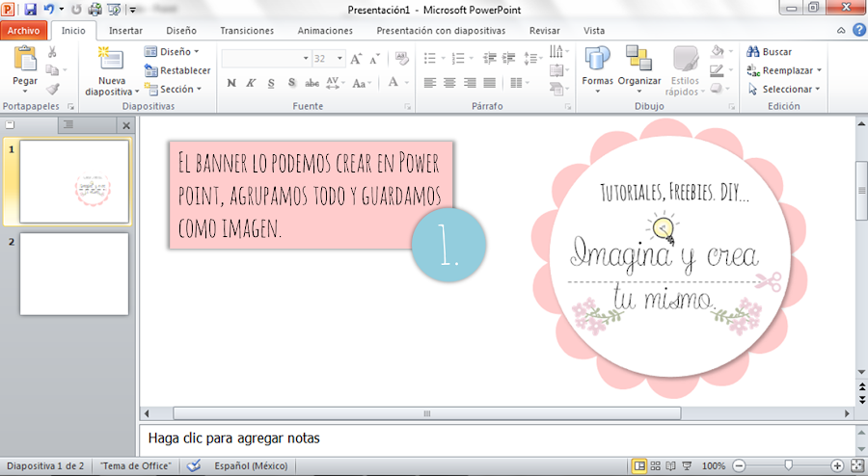Select slide 1 thumbnail

[74, 181]
